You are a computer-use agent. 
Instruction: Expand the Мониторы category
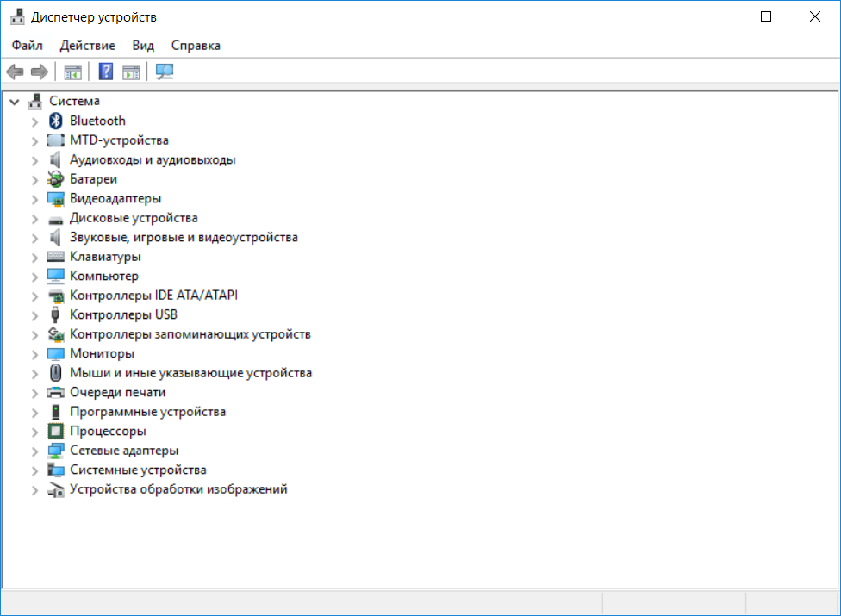pos(34,354)
